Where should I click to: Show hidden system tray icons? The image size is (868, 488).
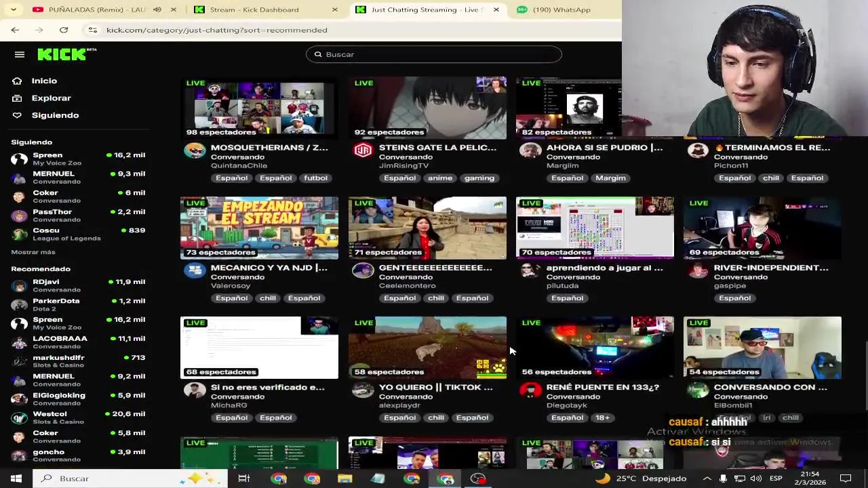click(707, 479)
